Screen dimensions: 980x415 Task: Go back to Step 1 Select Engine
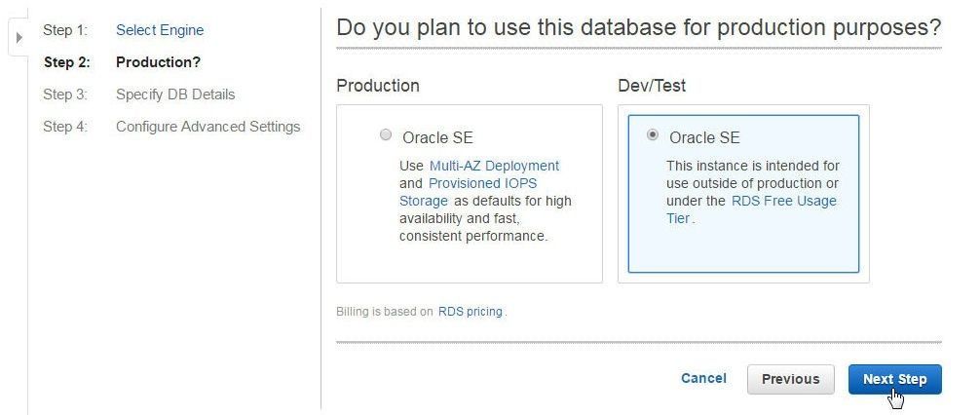click(x=160, y=30)
